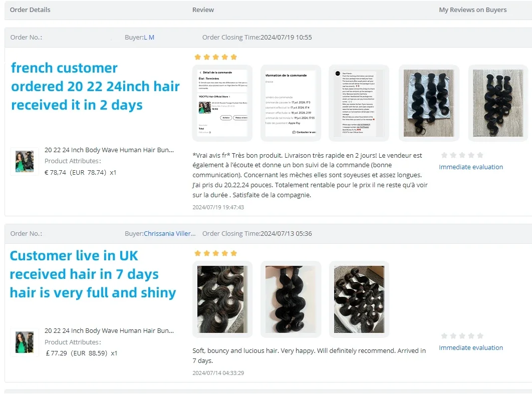Viewport: 532px width, 399px height.
Task: Open order detail screenshot thumbnail 'Détail de la commande'
Action: [x=222, y=103]
